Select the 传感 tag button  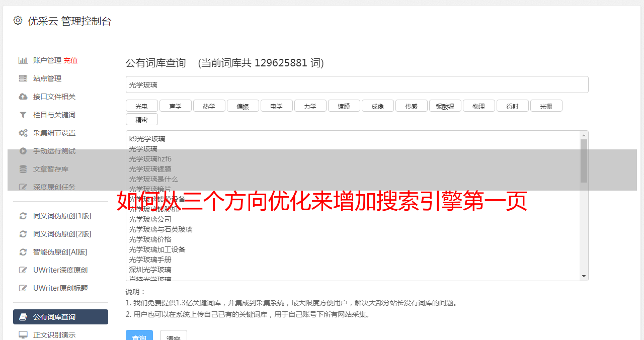tap(411, 106)
